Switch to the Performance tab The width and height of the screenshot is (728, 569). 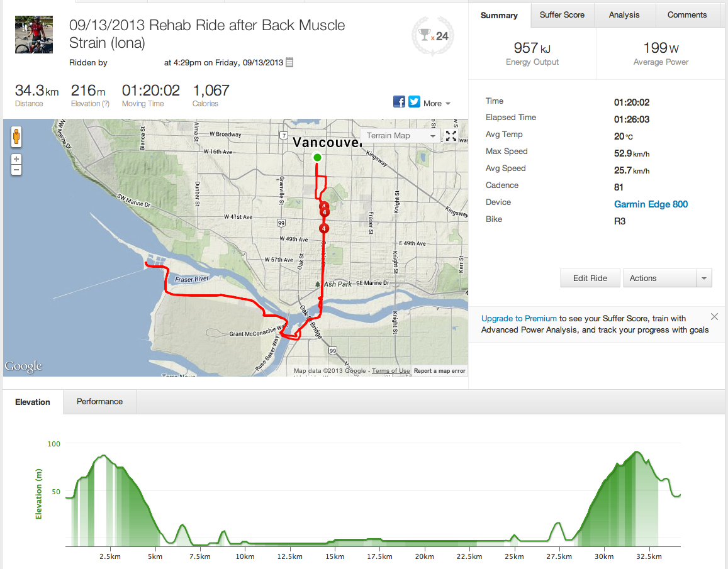99,402
